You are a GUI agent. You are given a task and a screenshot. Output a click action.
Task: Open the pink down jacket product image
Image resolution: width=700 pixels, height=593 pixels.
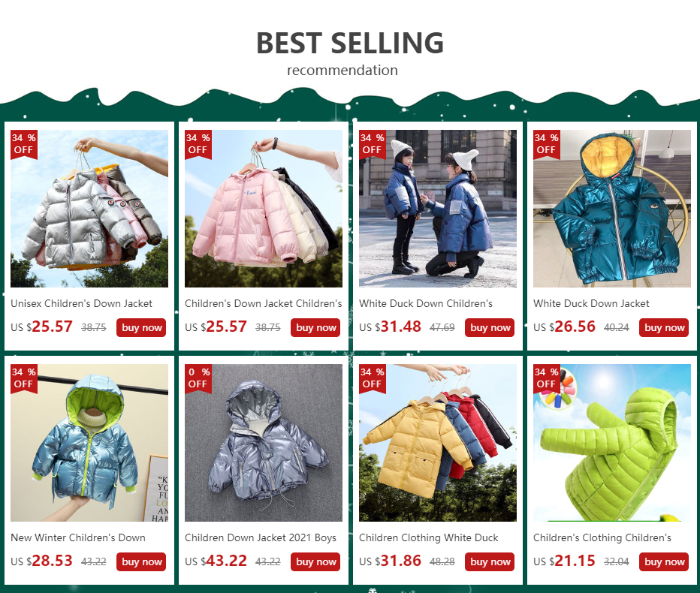[264, 209]
